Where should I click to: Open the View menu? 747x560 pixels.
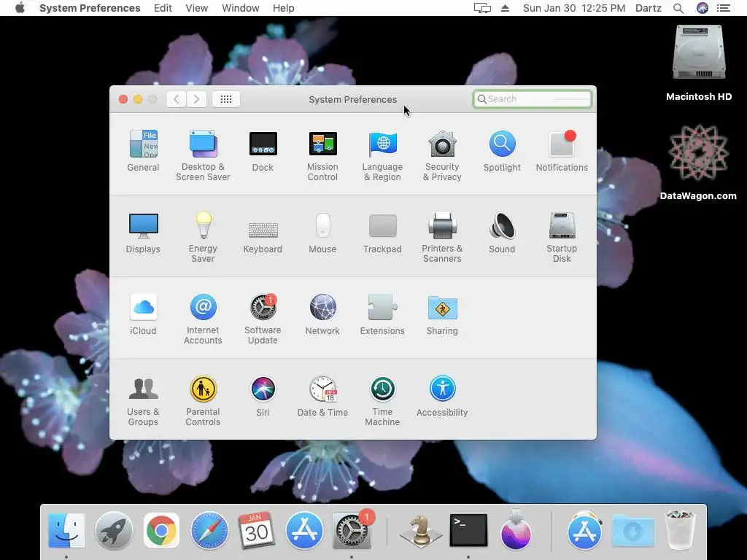pos(197,8)
